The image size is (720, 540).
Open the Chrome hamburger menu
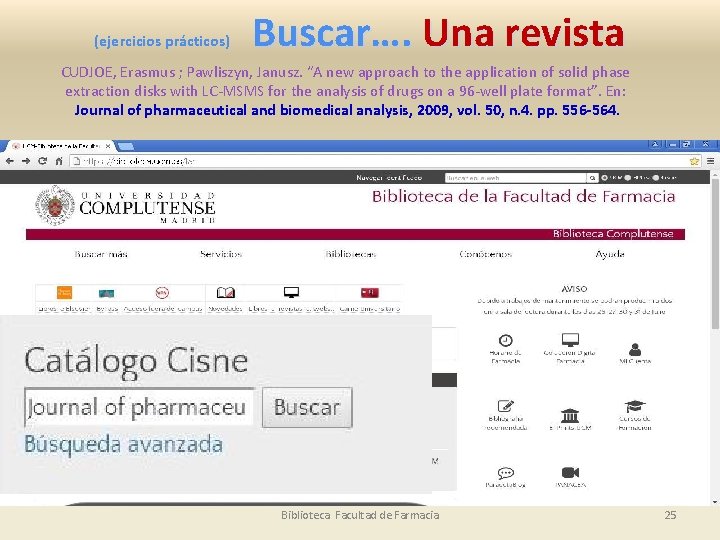tap(710, 161)
